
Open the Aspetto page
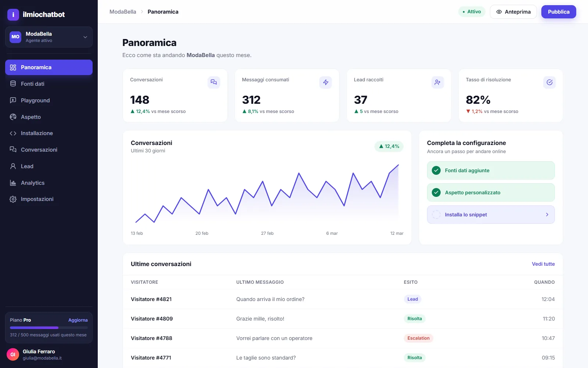49,117
